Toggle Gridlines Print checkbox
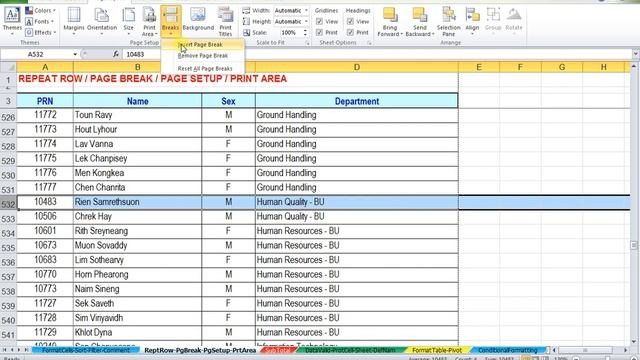 [320, 32]
